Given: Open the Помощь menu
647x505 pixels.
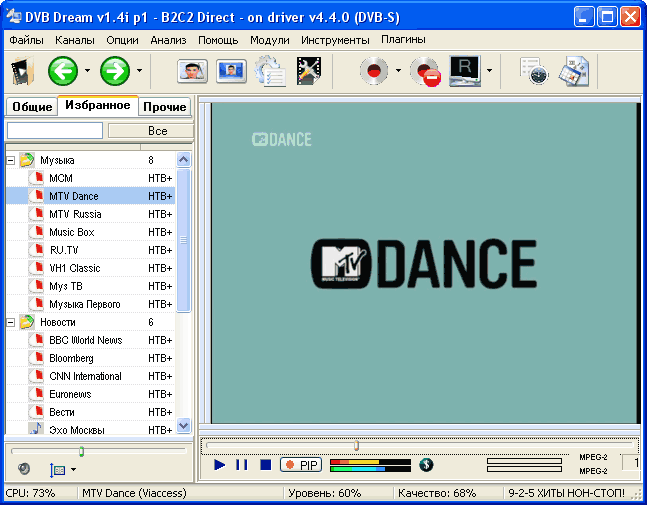Looking at the screenshot, I should click(218, 40).
